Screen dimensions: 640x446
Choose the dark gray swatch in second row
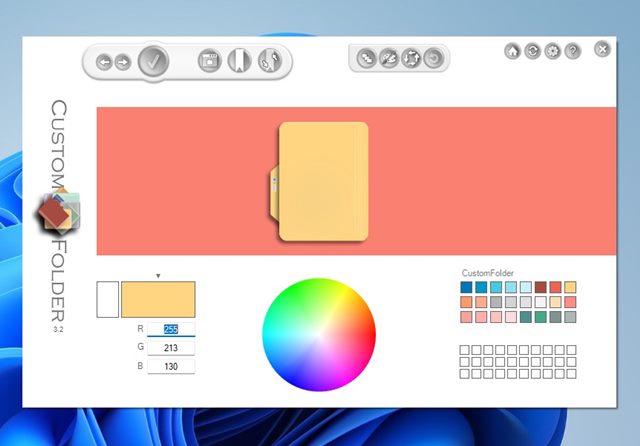click(x=496, y=302)
